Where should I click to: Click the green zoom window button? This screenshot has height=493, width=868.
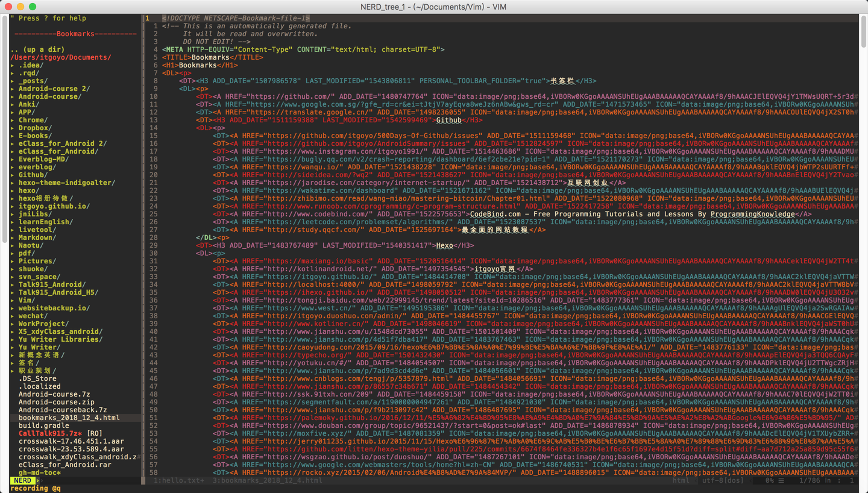33,7
